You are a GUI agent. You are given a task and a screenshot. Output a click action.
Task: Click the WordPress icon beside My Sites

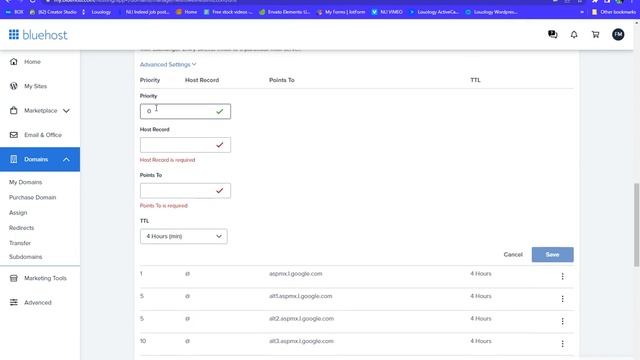click(x=13, y=86)
